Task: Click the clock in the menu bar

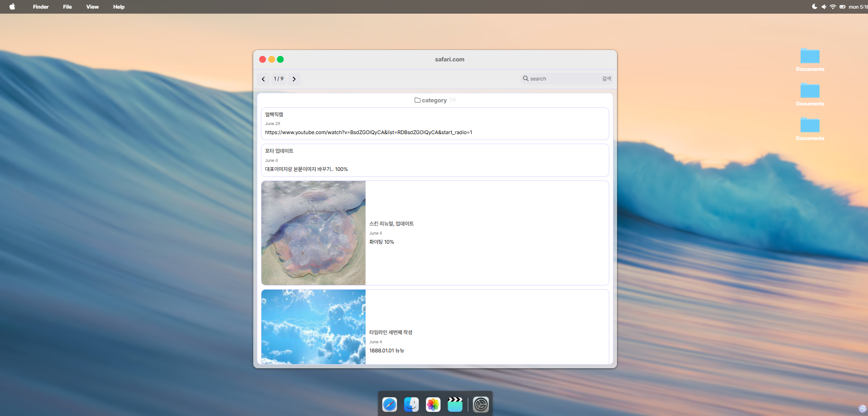Action: point(858,7)
